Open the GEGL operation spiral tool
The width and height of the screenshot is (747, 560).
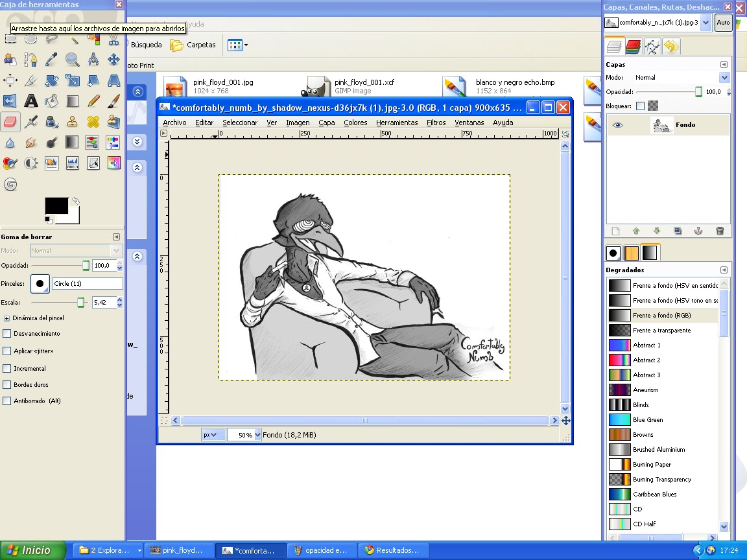click(10, 184)
